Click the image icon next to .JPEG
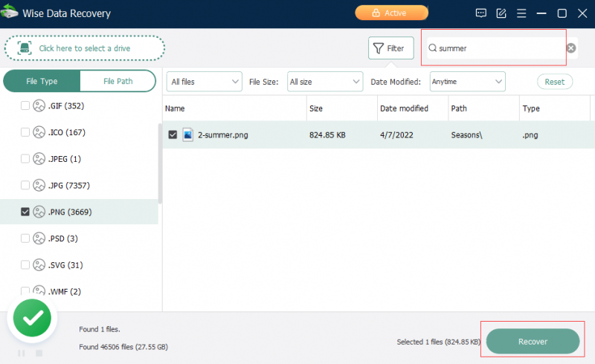 39,159
